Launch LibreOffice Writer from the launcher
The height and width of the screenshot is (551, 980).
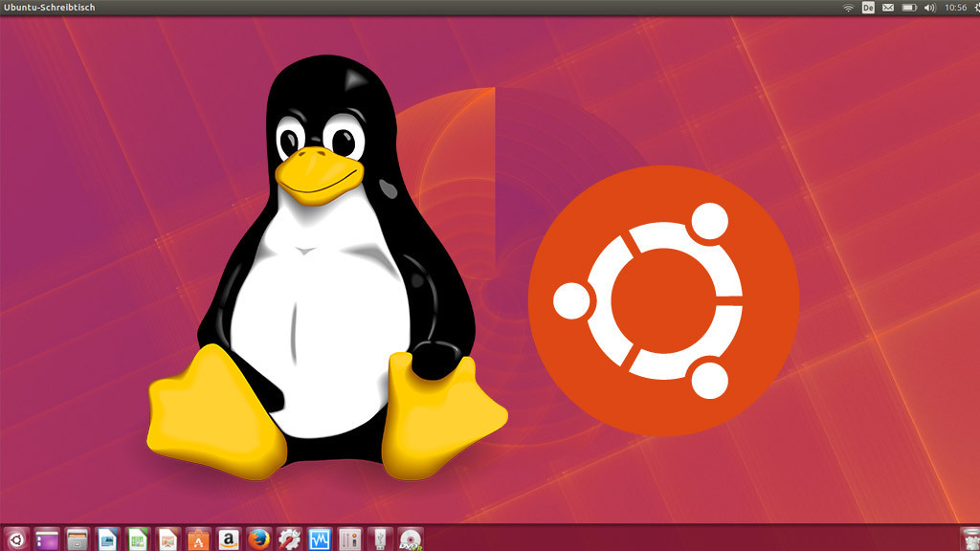(108, 539)
